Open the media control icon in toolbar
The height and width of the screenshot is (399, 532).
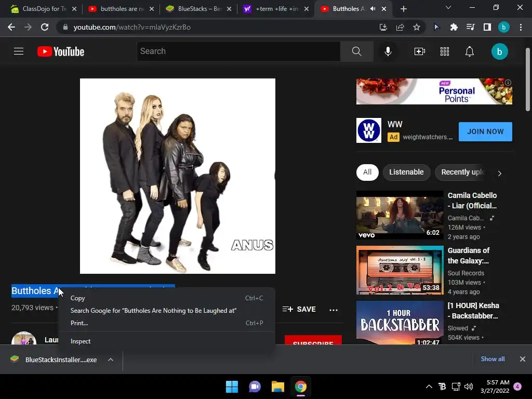pos(470,27)
